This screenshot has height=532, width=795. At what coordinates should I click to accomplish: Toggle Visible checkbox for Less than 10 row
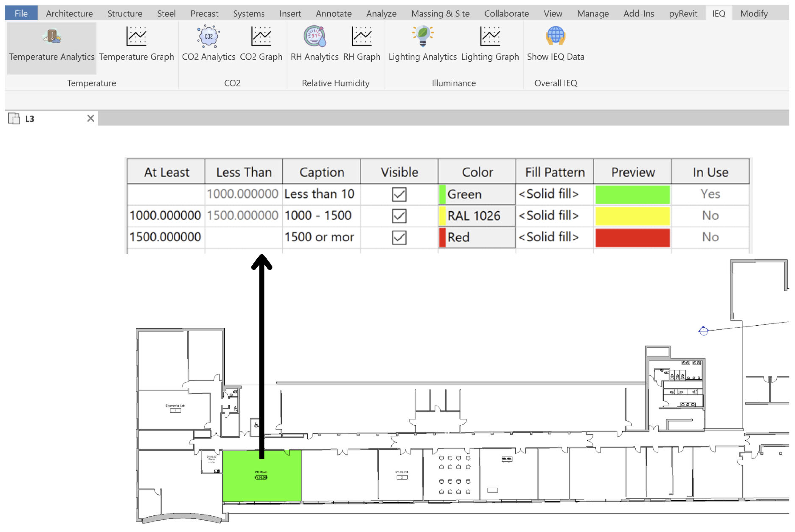point(399,195)
